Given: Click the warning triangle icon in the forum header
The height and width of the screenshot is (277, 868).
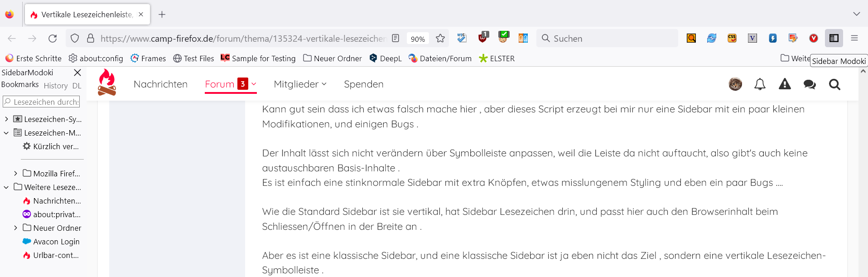Looking at the screenshot, I should click(785, 84).
